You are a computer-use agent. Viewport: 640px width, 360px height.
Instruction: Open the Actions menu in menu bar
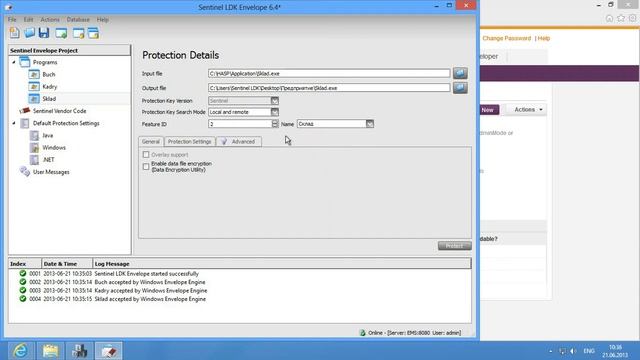point(50,20)
